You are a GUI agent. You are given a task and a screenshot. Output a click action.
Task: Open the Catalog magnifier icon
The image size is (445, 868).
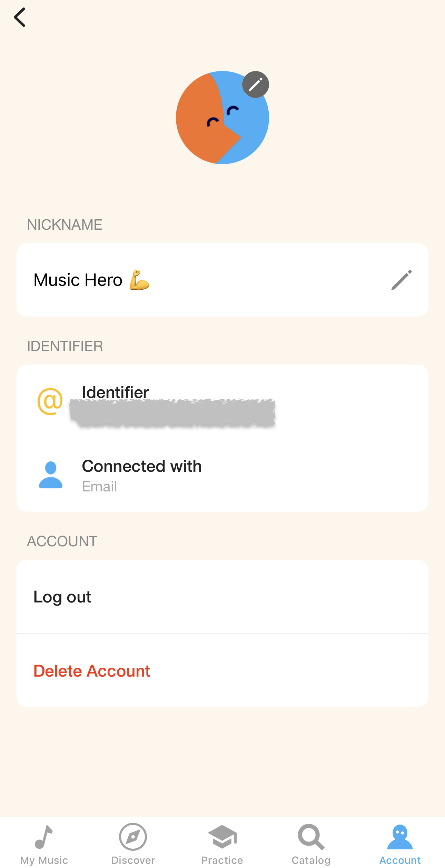[x=311, y=837]
